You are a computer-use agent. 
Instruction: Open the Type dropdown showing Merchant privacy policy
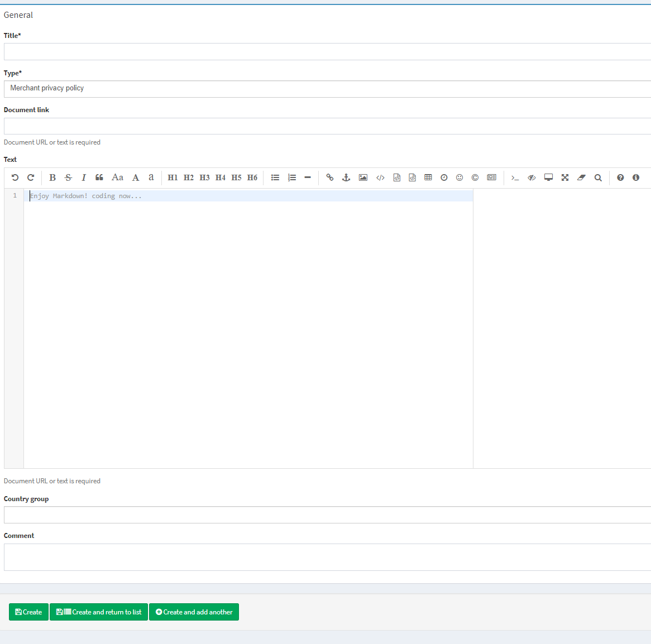click(325, 88)
